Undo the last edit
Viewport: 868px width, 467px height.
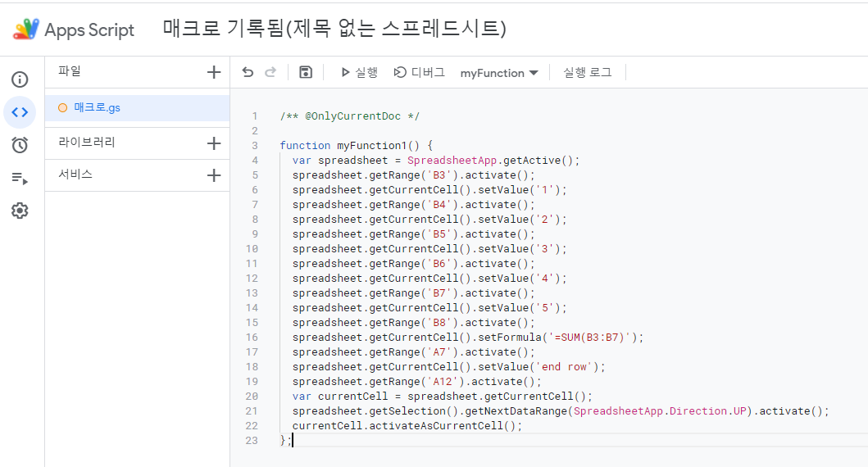248,72
